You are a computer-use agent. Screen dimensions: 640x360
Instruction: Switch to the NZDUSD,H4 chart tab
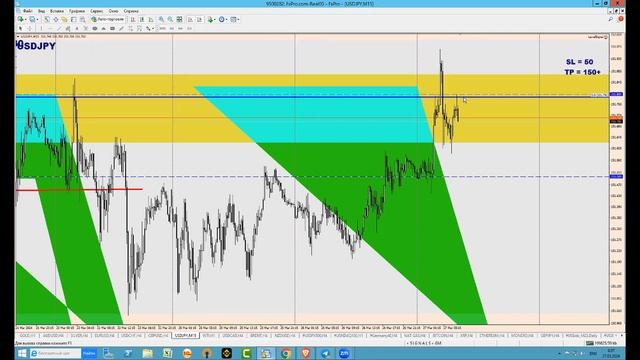[284, 335]
